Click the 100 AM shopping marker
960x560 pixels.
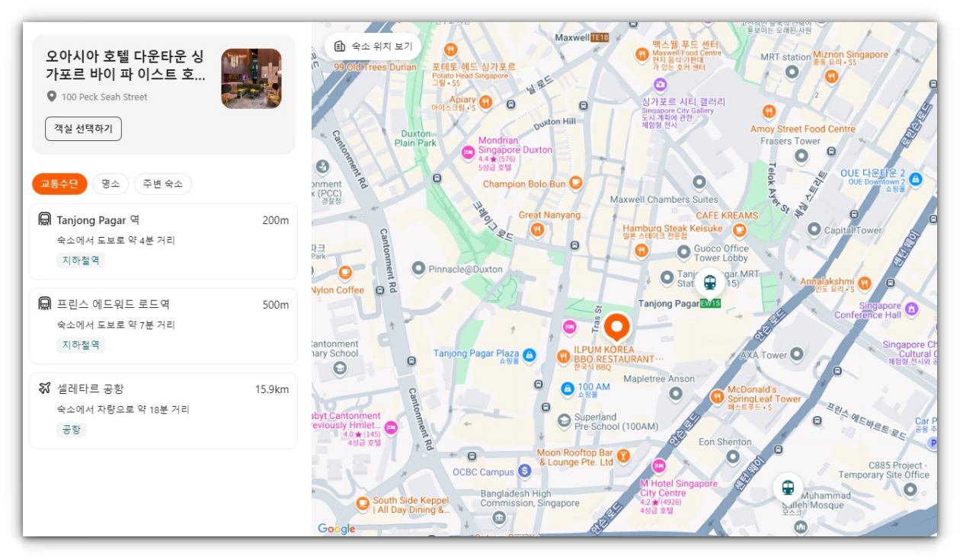coord(567,389)
